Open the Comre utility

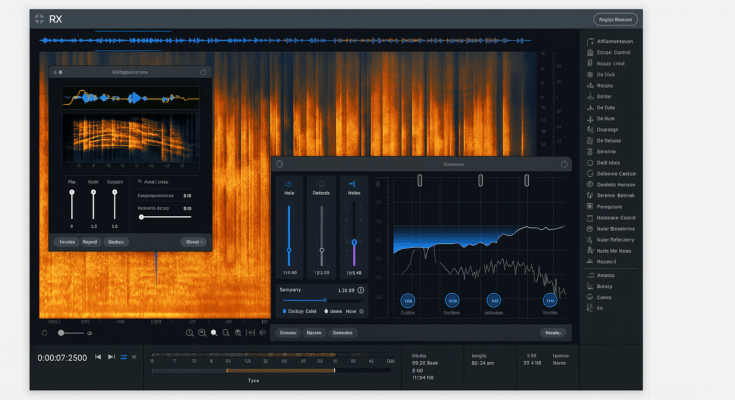(x=599, y=297)
